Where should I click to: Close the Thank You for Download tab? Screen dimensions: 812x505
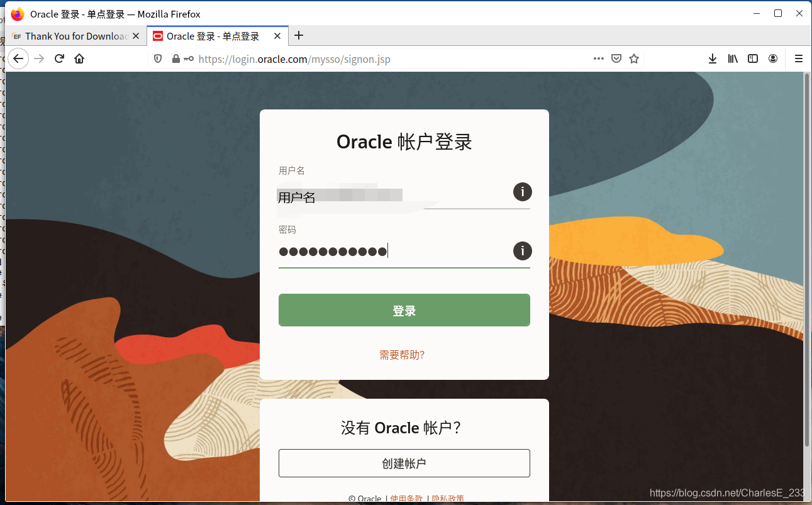(136, 36)
